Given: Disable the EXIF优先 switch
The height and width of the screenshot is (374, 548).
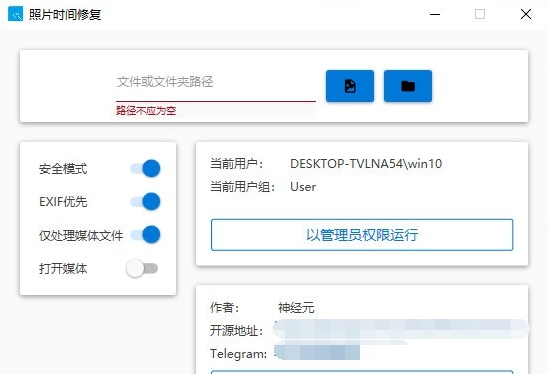Looking at the screenshot, I should click(145, 201).
